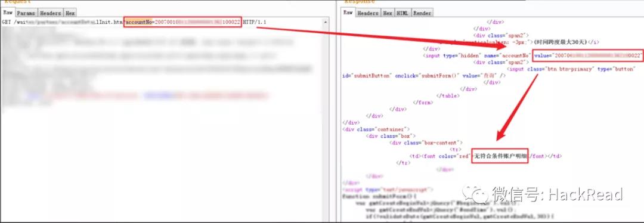Viewport: 644px width, 223px height.
Task: Switch to the response Hex tab
Action: coord(388,13)
